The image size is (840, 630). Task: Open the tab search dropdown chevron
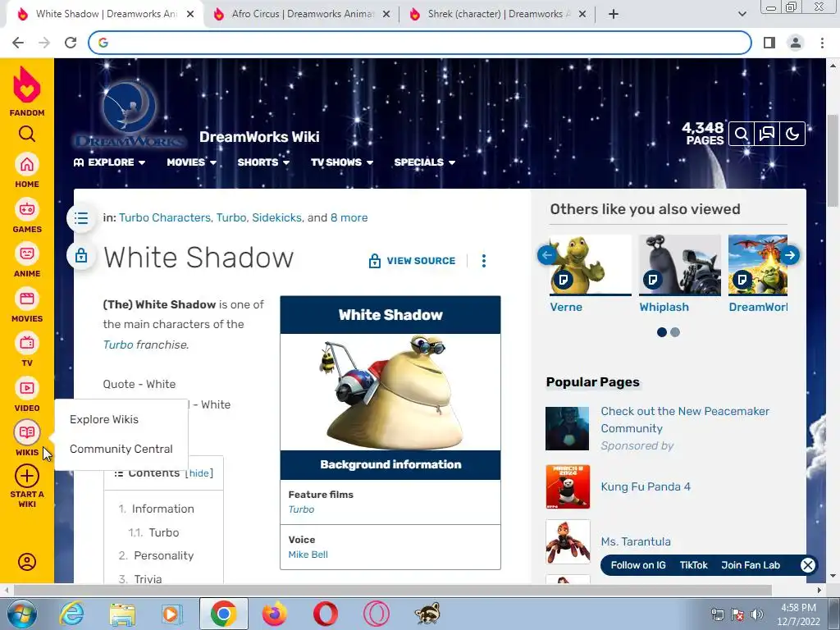742,14
